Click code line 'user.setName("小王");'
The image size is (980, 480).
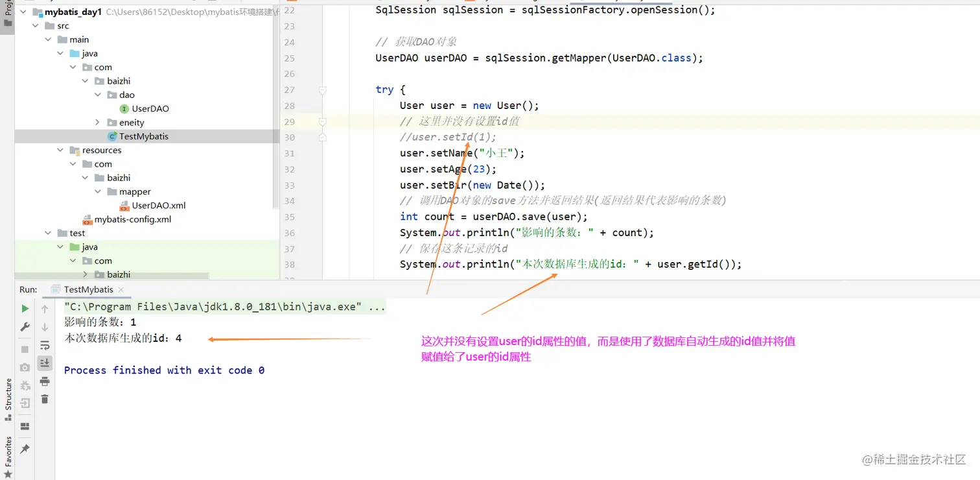pyautogui.click(x=462, y=153)
